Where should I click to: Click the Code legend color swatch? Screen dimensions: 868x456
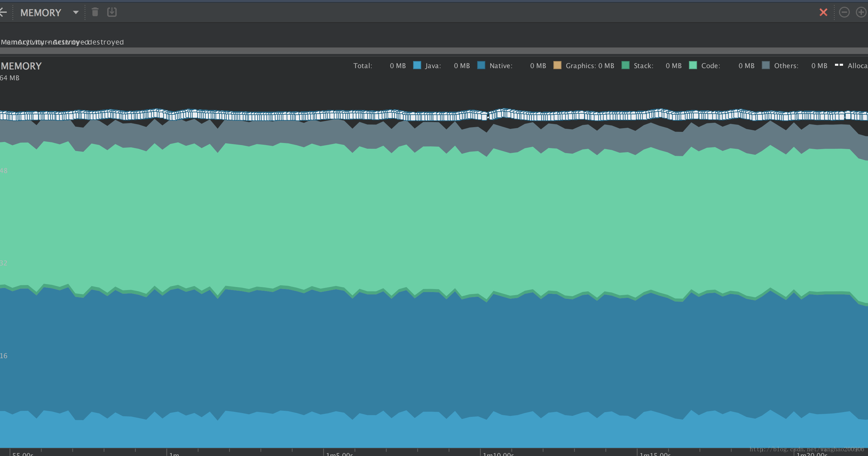(x=693, y=65)
